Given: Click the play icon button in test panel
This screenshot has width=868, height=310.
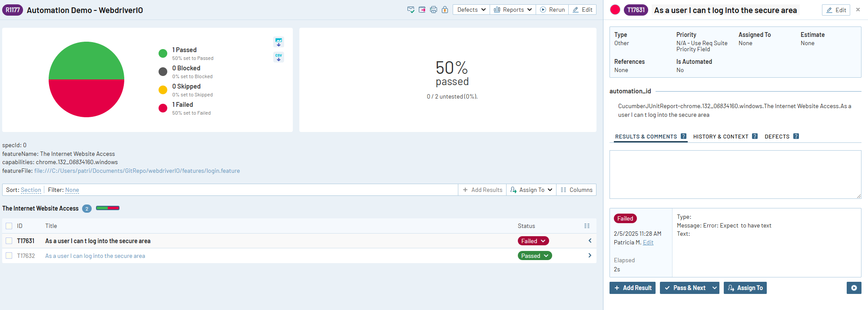Looking at the screenshot, I should [854, 288].
